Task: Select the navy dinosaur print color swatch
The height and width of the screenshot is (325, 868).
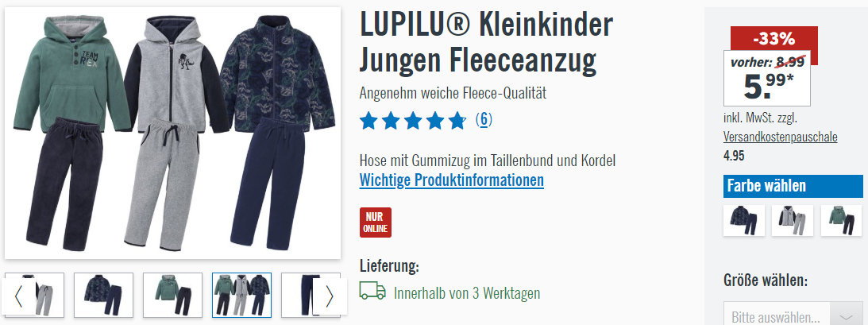Action: (744, 220)
